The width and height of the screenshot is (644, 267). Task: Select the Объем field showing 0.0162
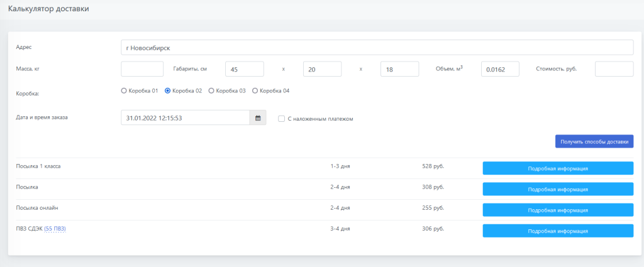pos(499,69)
